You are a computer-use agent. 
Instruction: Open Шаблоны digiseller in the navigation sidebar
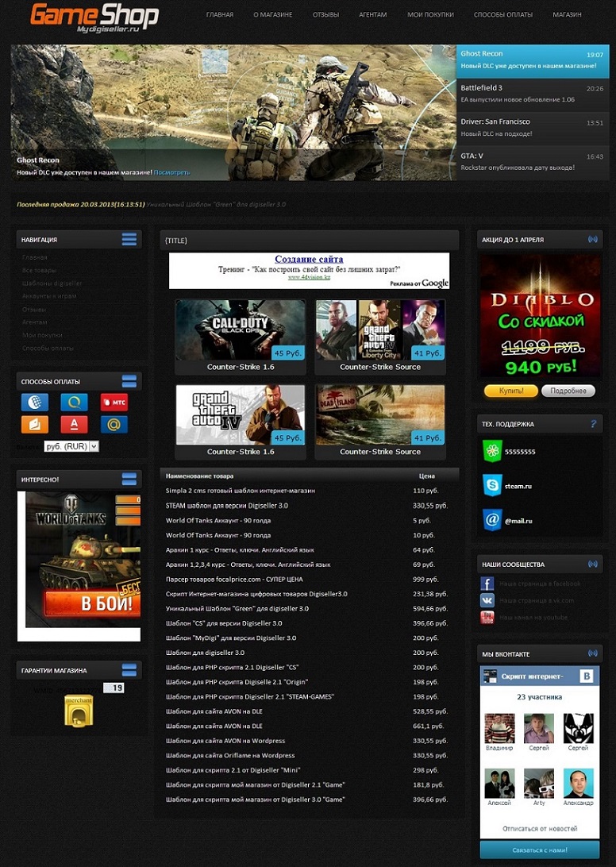[x=52, y=283]
